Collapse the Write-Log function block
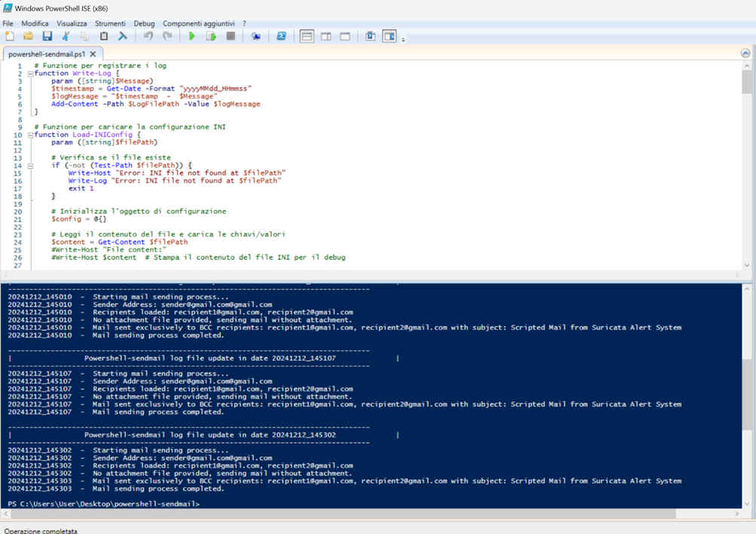This screenshot has height=534, width=756. pyautogui.click(x=29, y=73)
